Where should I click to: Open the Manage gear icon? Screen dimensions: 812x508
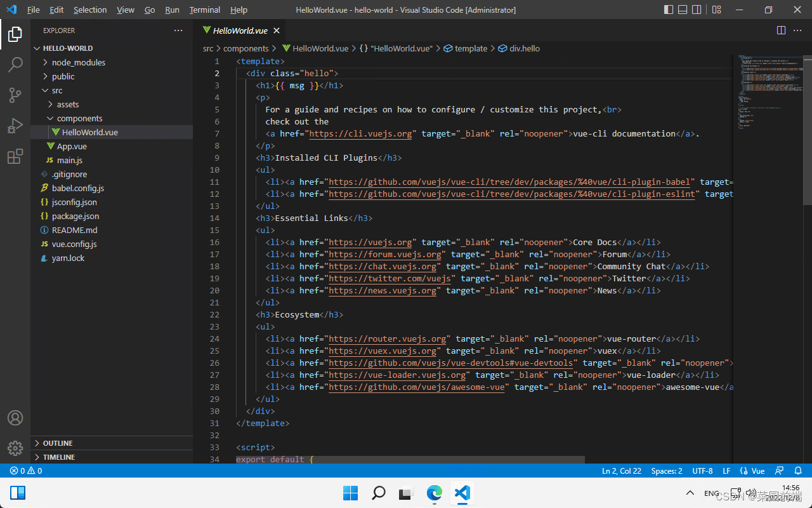15,448
